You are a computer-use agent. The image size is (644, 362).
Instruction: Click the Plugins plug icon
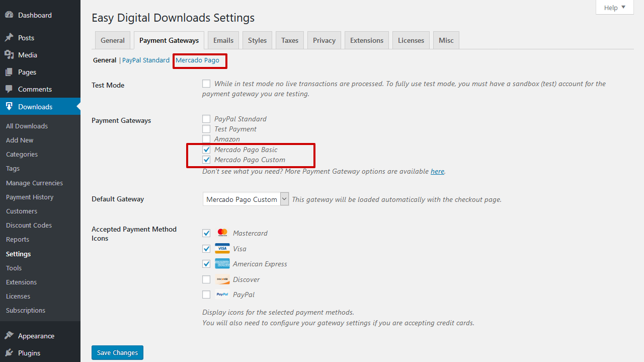9,353
